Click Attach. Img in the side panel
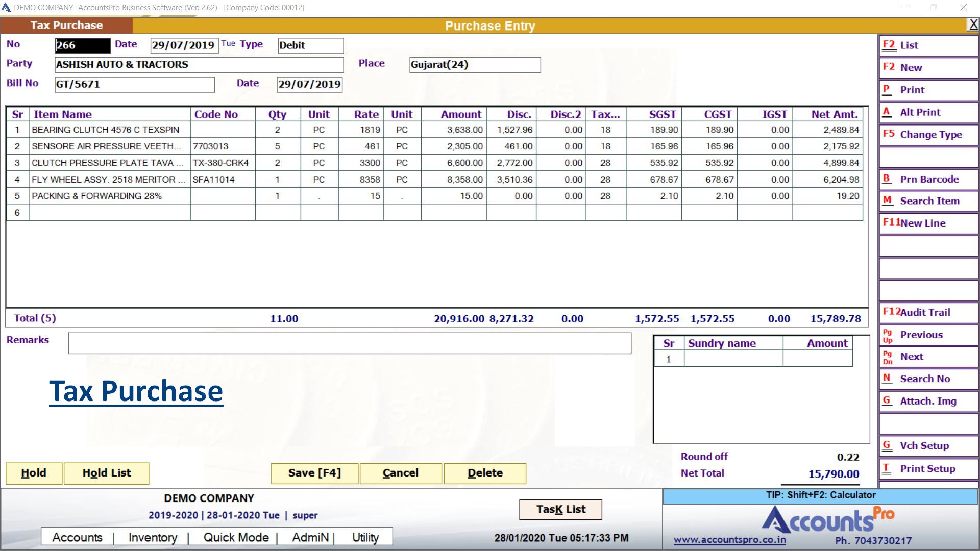The image size is (980, 551). point(928,402)
